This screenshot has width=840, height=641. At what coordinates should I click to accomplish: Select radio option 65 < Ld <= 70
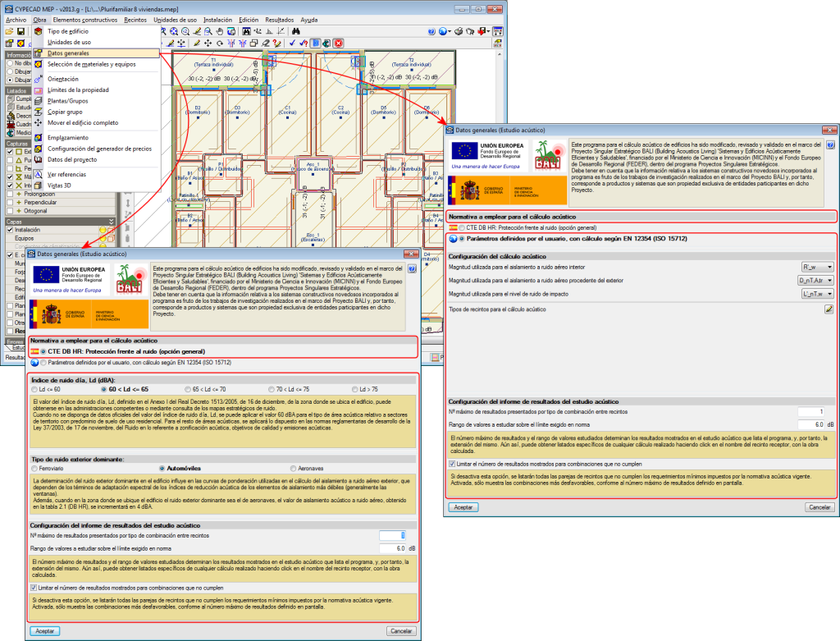[x=188, y=390]
